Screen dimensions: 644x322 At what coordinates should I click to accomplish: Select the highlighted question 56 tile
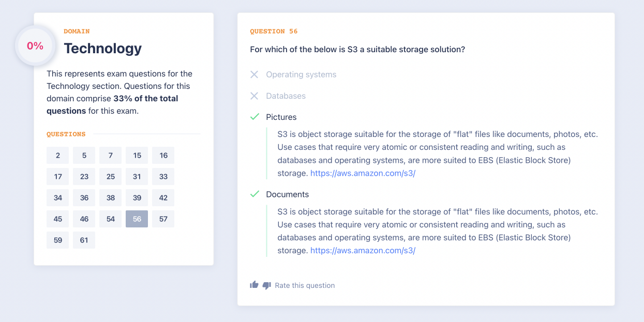pyautogui.click(x=137, y=219)
